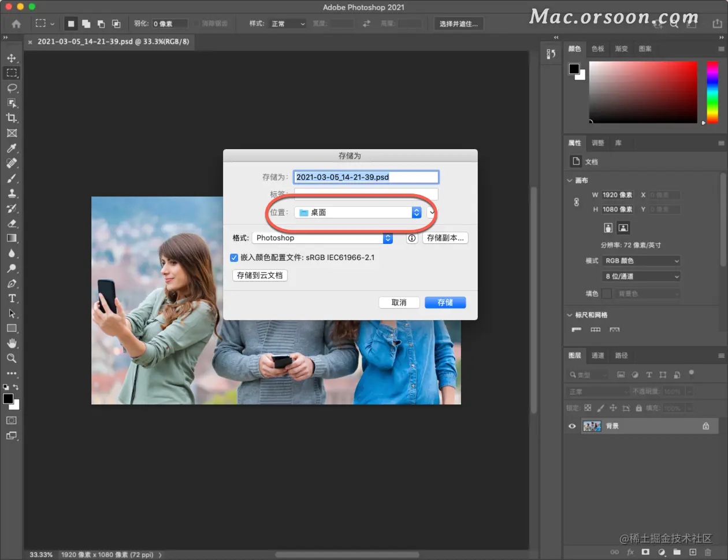This screenshot has width=728, height=560.
Task: Collapse the 画布 canvas section
Action: click(x=570, y=180)
